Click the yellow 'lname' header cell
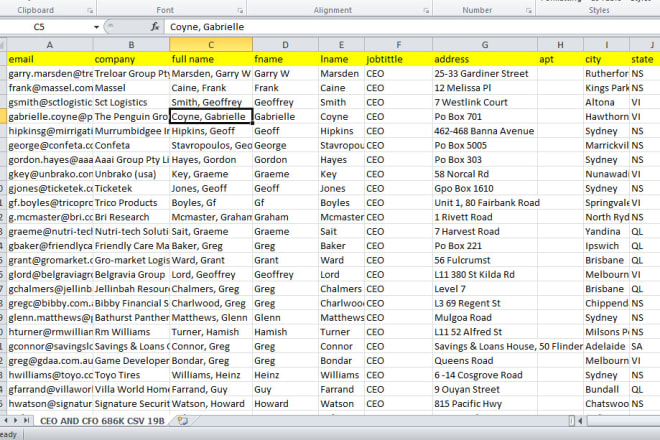 pyautogui.click(x=341, y=59)
